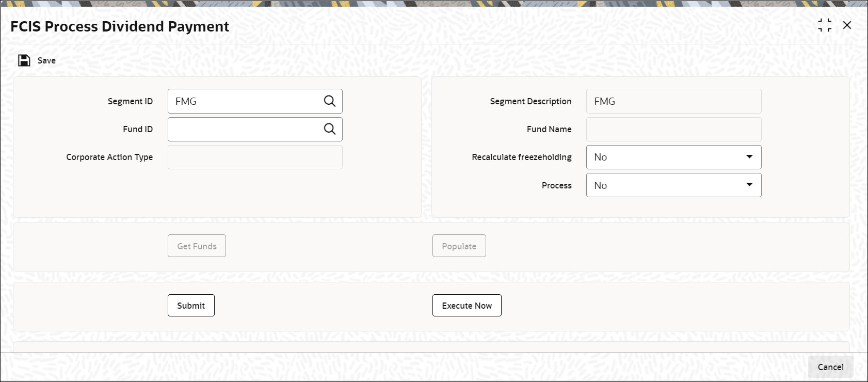Screen dimensions: 868x382
Task: Click the Corporate Action Type field
Action: [255, 157]
